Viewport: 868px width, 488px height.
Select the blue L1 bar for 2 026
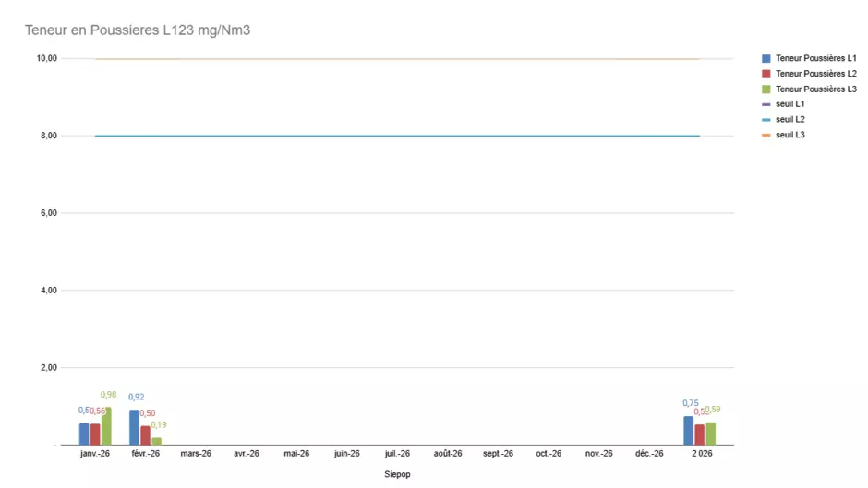688,431
